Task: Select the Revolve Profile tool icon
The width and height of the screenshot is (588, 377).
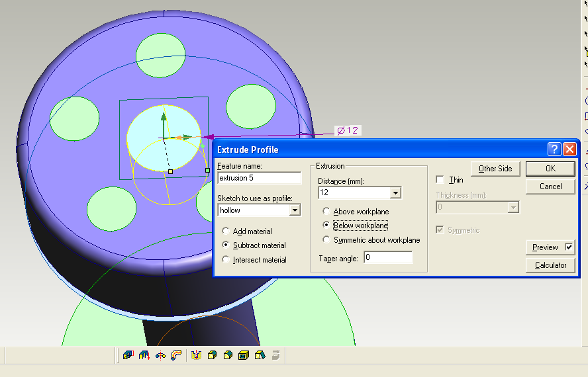Action: [x=160, y=355]
